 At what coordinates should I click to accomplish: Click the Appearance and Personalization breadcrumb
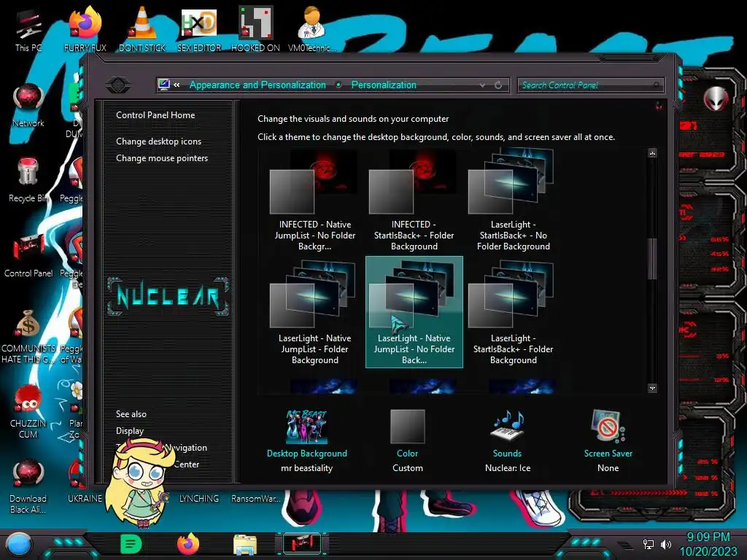click(x=258, y=85)
